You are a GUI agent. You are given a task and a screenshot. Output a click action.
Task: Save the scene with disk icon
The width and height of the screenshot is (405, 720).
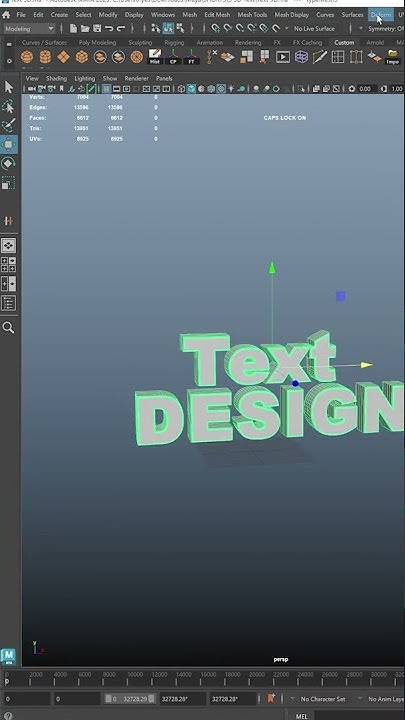pyautogui.click(x=97, y=28)
